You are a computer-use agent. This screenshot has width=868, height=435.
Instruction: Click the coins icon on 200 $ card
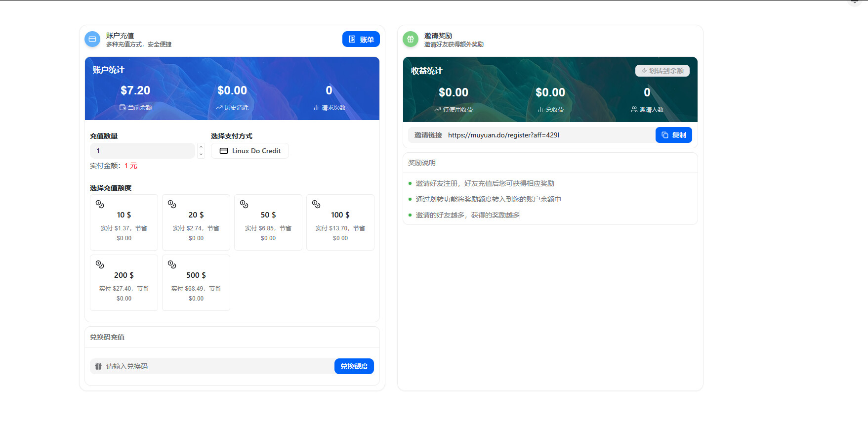point(100,264)
